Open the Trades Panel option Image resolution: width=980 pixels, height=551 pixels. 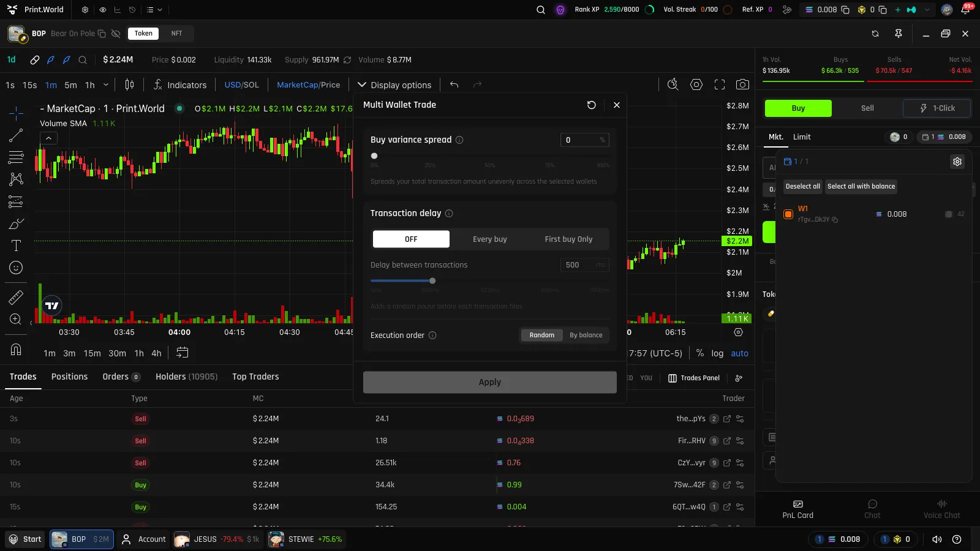tap(694, 378)
